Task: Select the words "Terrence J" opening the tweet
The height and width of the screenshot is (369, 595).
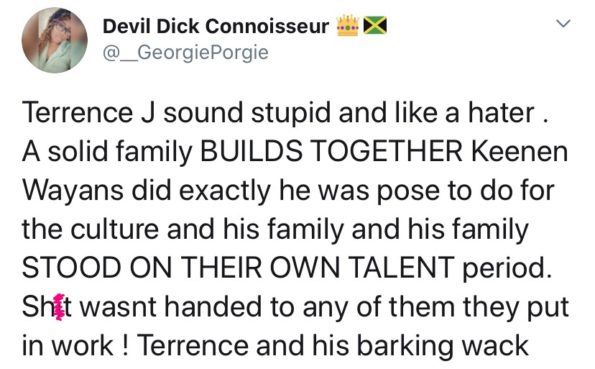Action: tap(88, 113)
